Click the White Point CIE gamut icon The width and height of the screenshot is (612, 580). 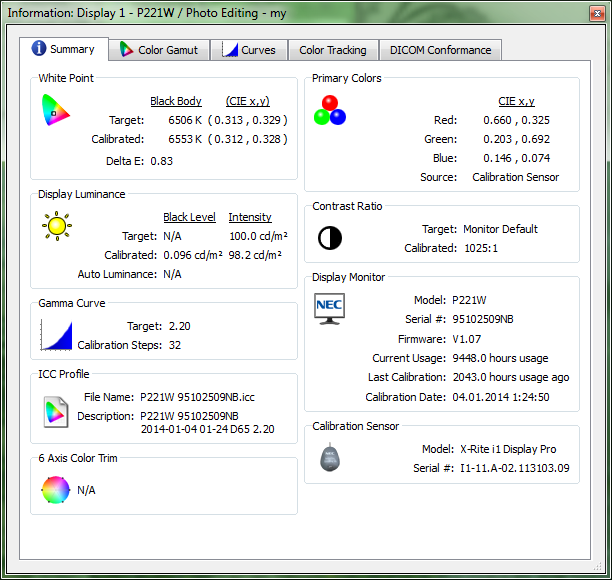coord(55,110)
